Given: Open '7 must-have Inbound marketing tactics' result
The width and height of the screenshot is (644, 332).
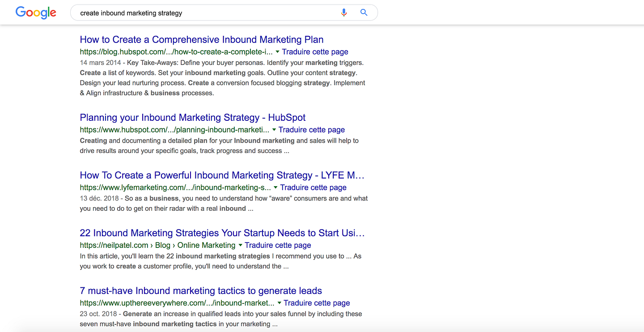Looking at the screenshot, I should (x=201, y=291).
